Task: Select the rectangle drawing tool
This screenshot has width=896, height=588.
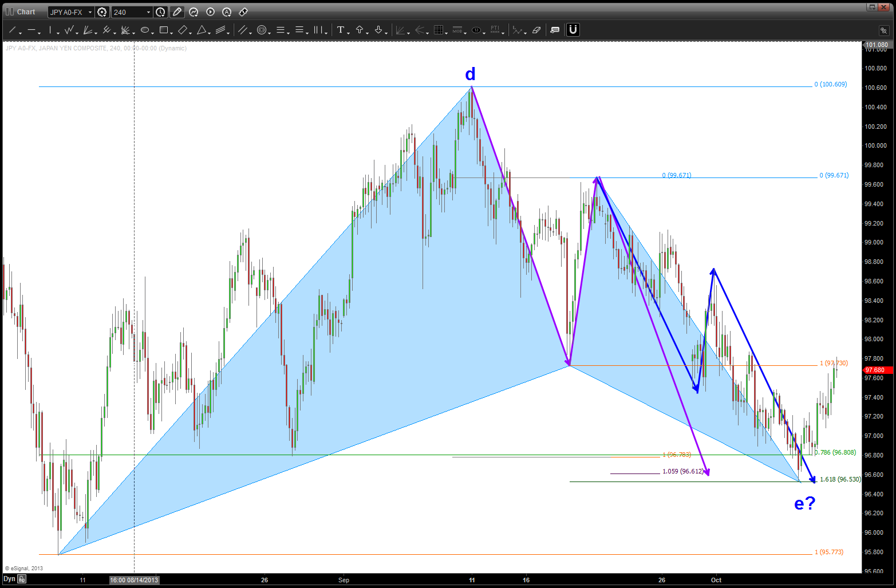Action: [x=164, y=30]
